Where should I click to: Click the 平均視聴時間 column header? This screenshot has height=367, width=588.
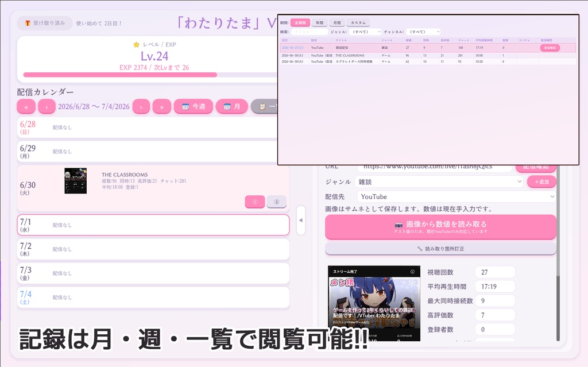484,40
